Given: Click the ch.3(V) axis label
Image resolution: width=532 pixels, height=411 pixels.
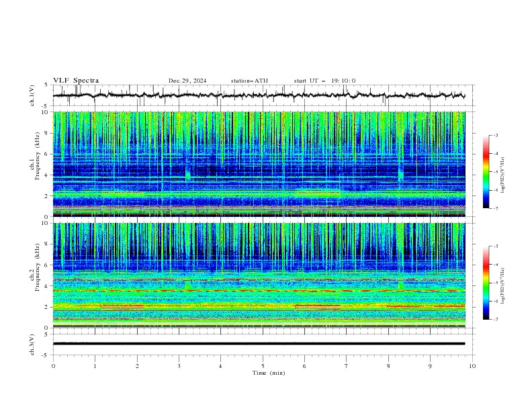Looking at the screenshot, I should [32, 345].
